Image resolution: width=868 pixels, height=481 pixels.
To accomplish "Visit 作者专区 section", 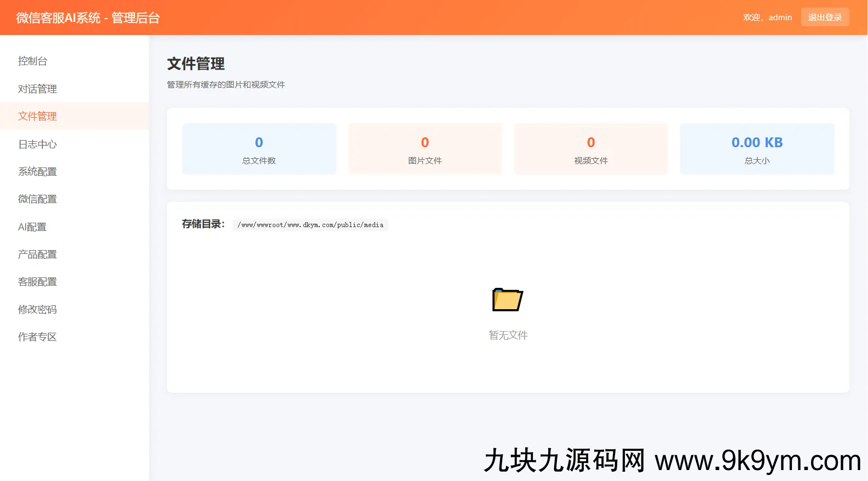I will [37, 337].
